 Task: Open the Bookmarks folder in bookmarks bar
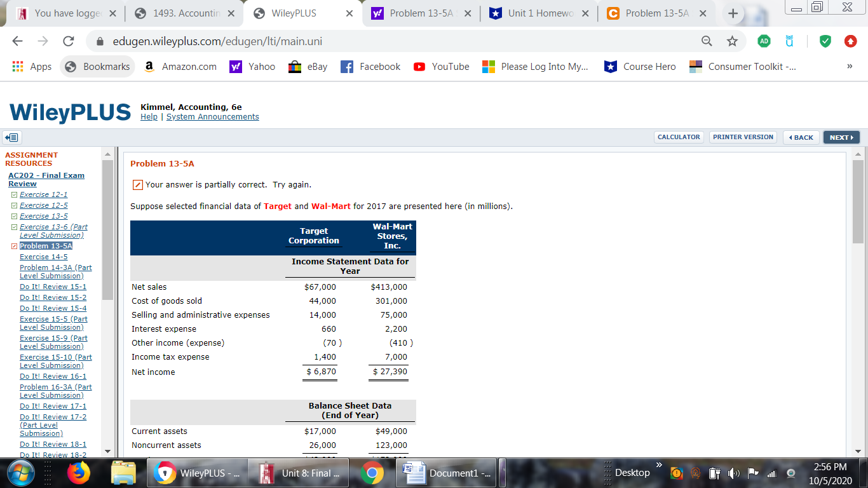[x=97, y=67]
